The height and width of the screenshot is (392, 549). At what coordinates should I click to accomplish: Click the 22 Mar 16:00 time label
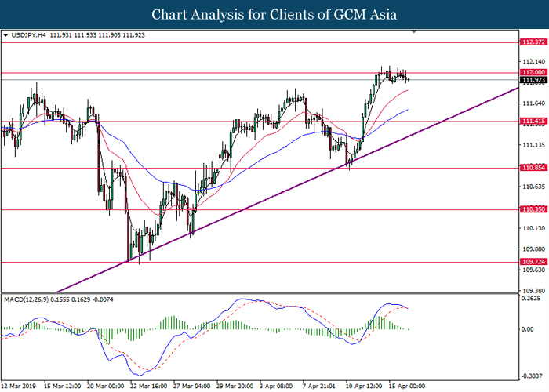(147, 386)
